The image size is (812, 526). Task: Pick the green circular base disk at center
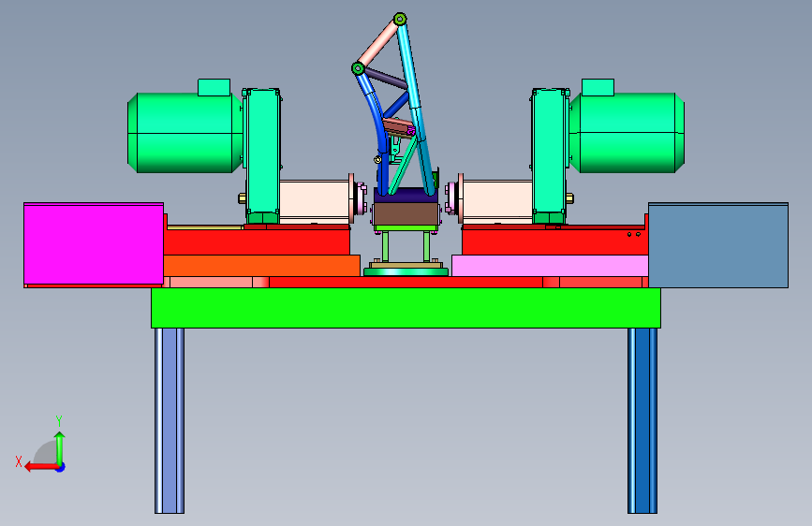pyautogui.click(x=406, y=271)
